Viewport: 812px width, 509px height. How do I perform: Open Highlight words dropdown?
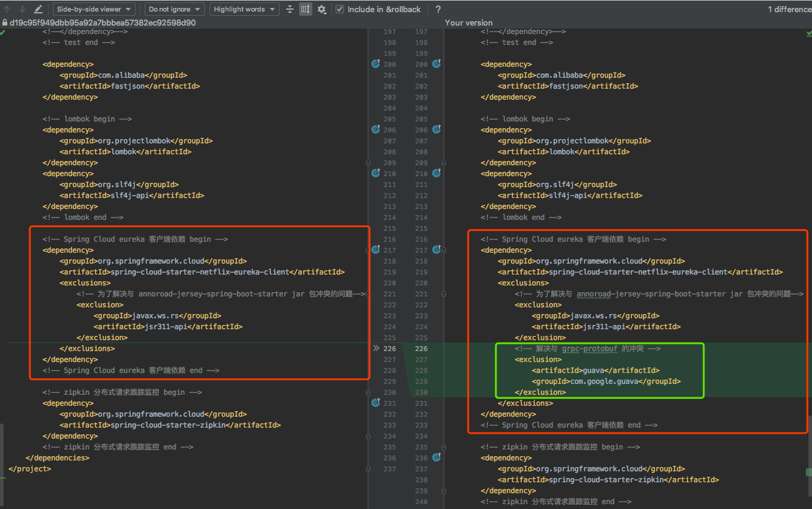244,9
